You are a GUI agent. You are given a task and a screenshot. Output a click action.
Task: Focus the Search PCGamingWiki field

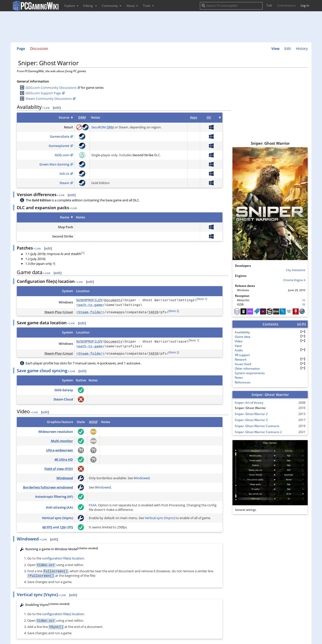click(x=231, y=6)
